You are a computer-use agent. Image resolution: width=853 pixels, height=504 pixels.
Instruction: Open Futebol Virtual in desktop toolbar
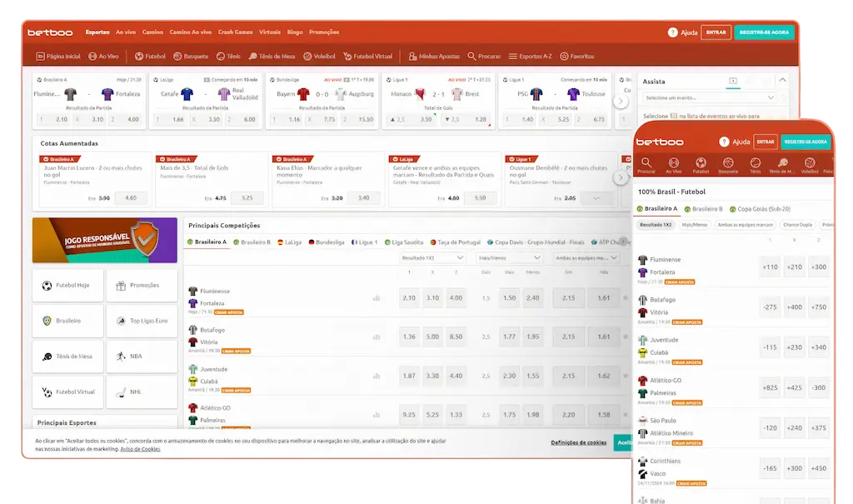click(367, 56)
